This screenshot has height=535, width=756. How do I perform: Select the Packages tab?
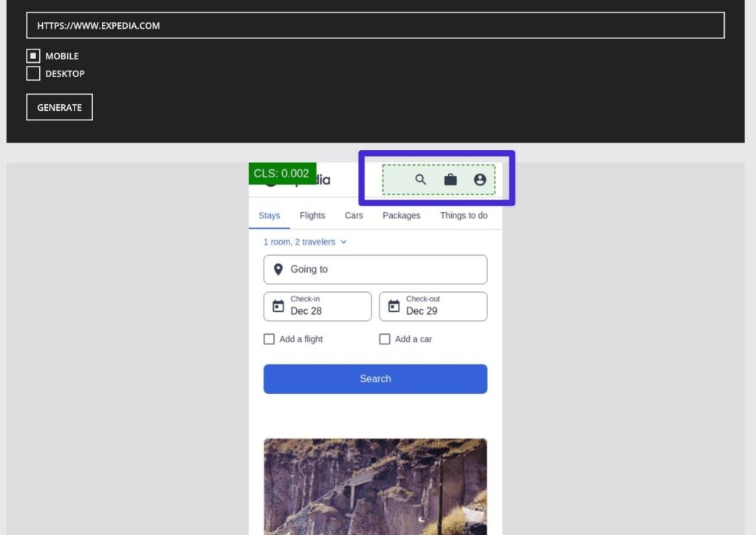click(x=401, y=215)
